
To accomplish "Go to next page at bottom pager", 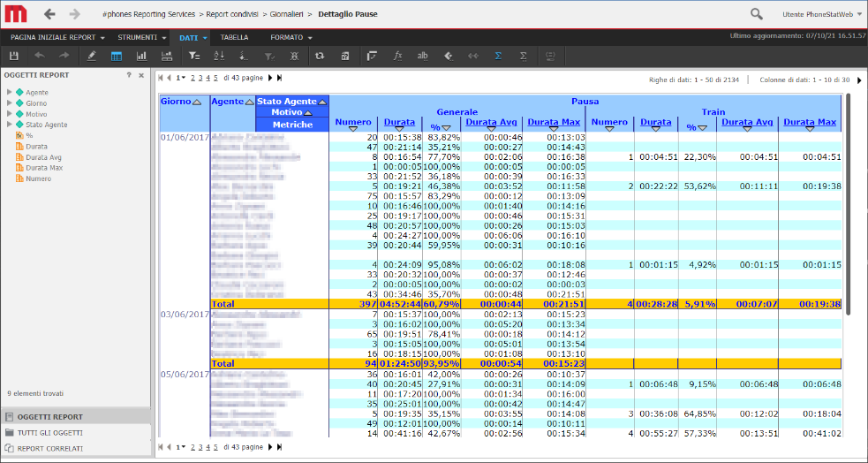I will click(x=270, y=447).
